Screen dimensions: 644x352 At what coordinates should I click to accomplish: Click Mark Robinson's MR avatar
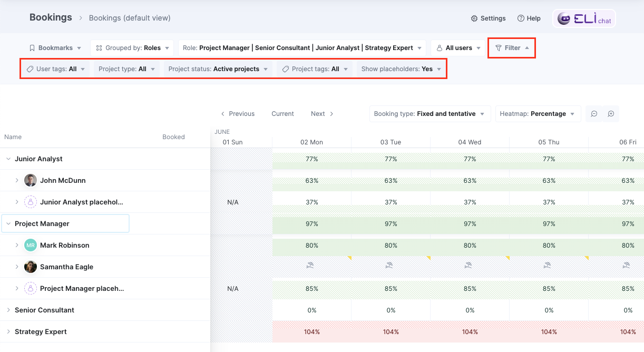(x=31, y=245)
